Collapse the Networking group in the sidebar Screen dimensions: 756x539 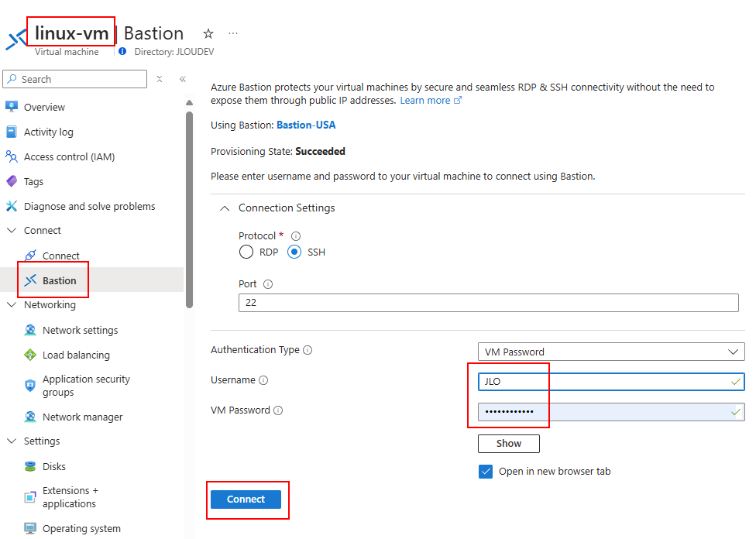click(12, 304)
